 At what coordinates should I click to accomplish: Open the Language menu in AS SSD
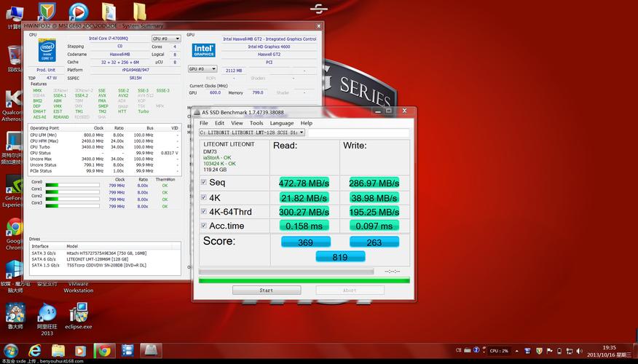point(282,123)
